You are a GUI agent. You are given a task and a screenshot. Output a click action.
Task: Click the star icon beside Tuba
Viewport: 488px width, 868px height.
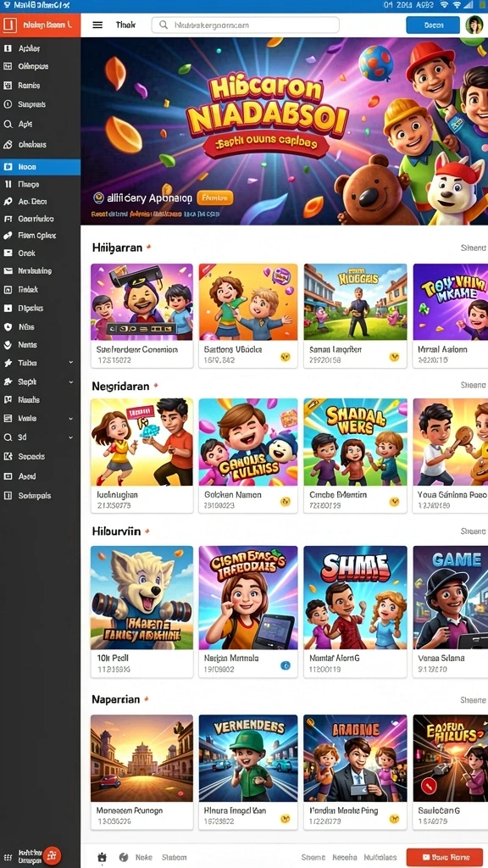pos(8,363)
